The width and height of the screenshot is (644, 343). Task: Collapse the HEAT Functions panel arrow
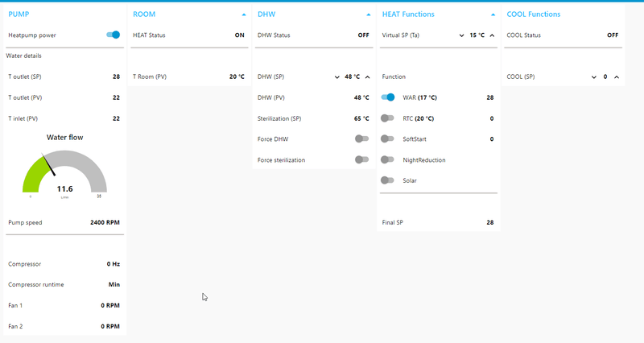click(x=493, y=14)
